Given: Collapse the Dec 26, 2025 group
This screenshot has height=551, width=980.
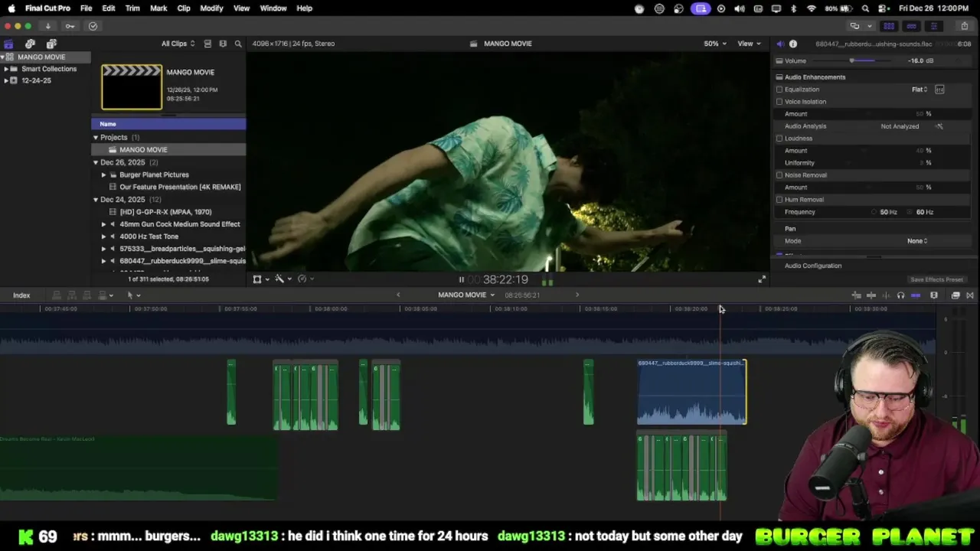Looking at the screenshot, I should [x=96, y=162].
